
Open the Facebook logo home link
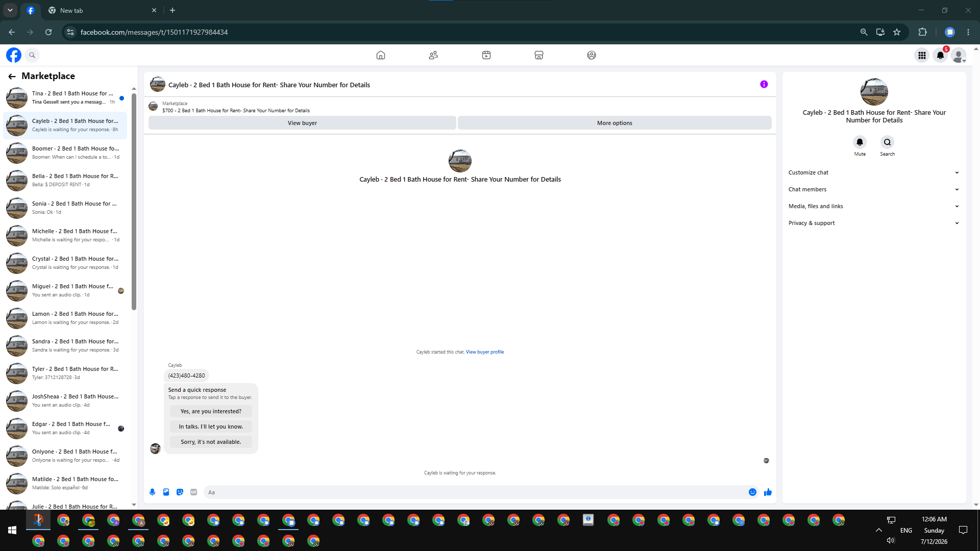pyautogui.click(x=14, y=55)
